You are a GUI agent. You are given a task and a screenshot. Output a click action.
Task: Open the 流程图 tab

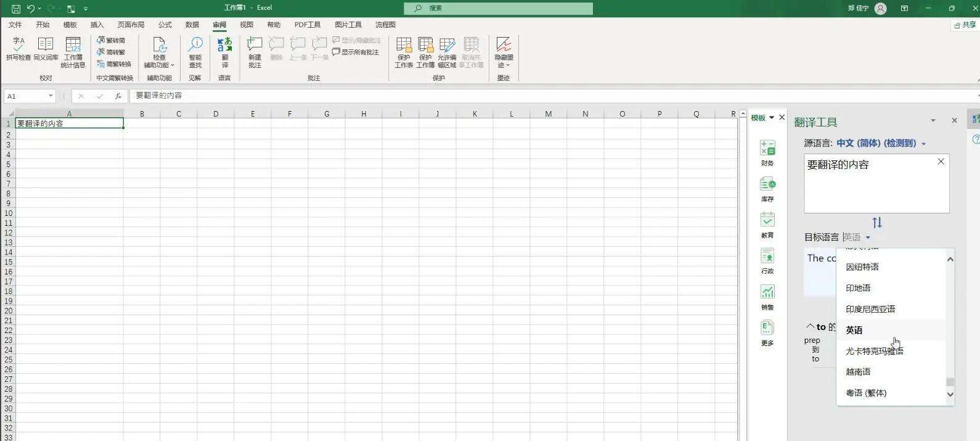(x=385, y=25)
